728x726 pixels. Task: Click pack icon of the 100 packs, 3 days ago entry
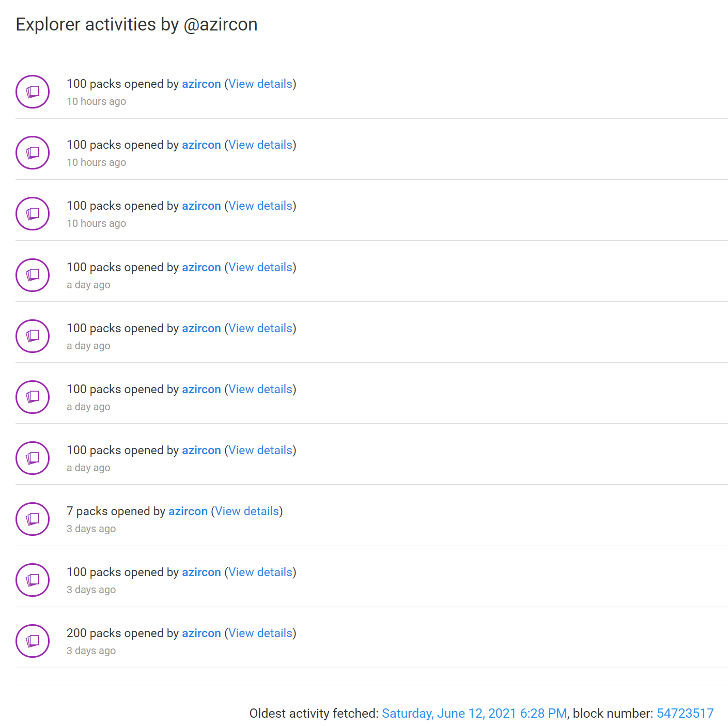pyautogui.click(x=33, y=580)
